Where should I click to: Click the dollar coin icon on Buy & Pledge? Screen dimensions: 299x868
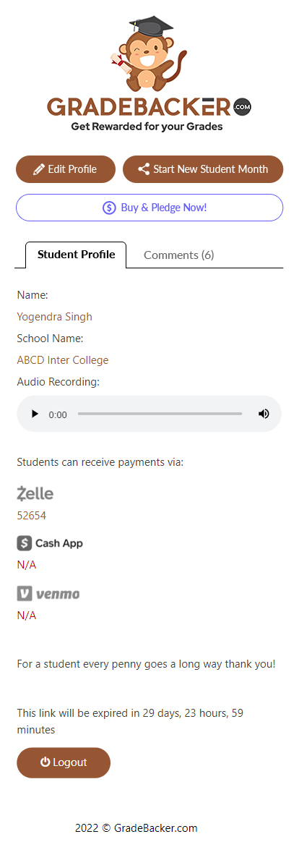(x=109, y=208)
